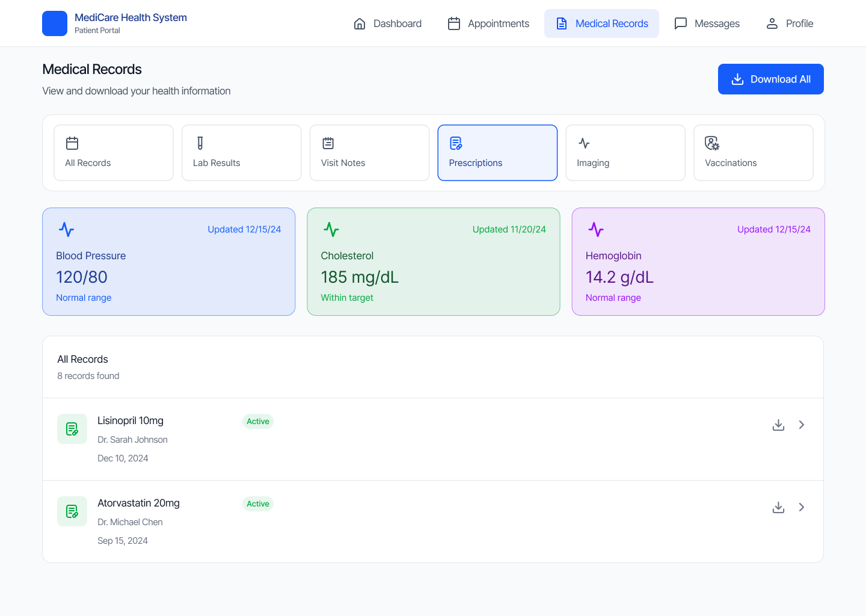Click the prescription icon beside Lisinopril 10mg
This screenshot has width=866, height=616.
click(x=72, y=429)
